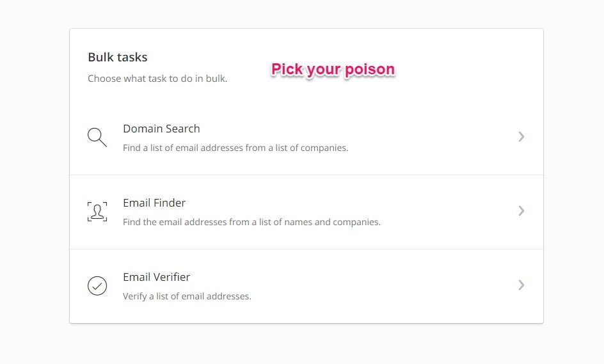Expand Domain Search using its right chevron
Viewport: 604px width, 364px height.
tap(521, 136)
